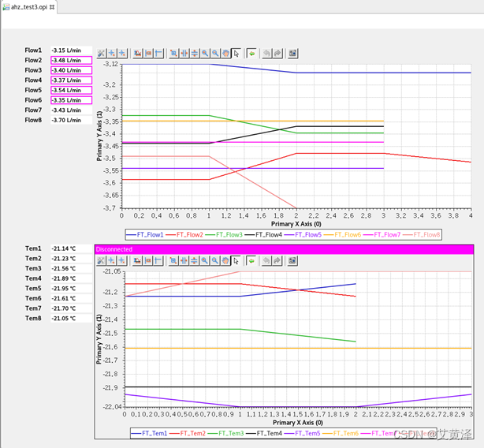Click redo arrow on Tem graph toolbar
The image size is (484, 448).
277,261
